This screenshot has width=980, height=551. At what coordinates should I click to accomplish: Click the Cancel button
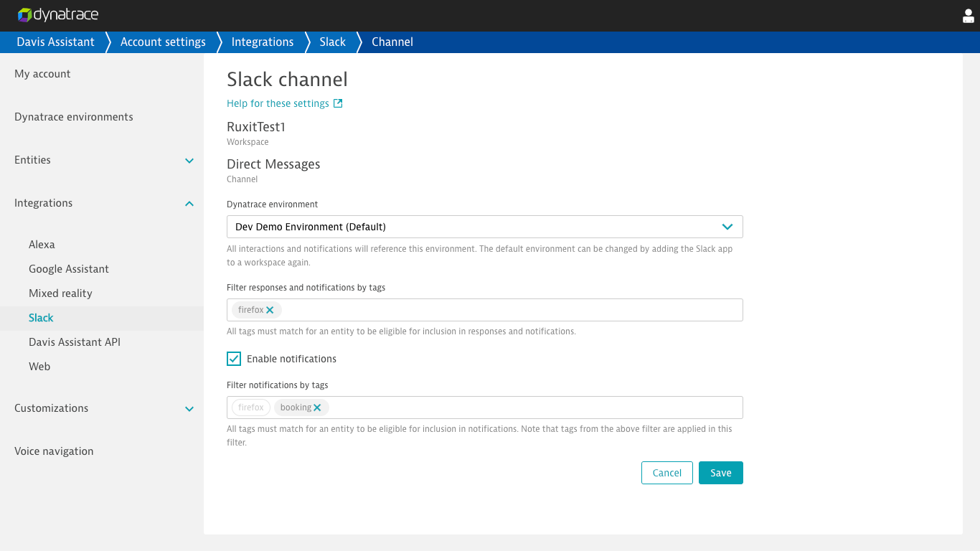click(667, 473)
